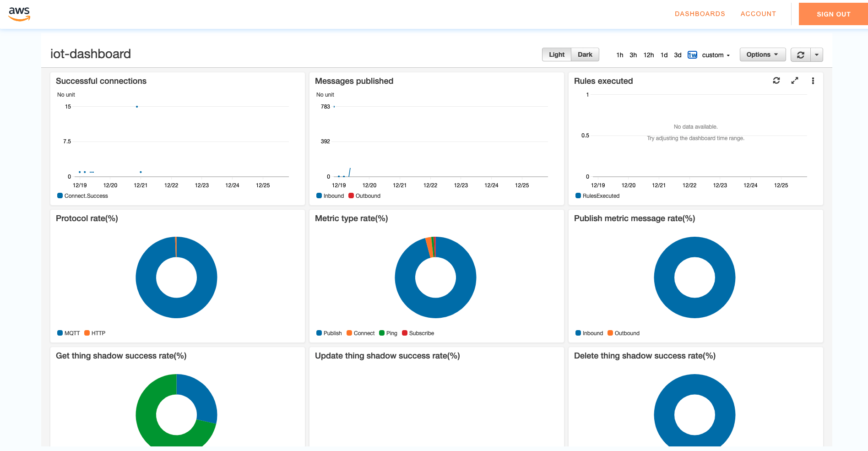This screenshot has width=868, height=451.
Task: Toggle Connect.Success legend swatch
Action: 60,196
